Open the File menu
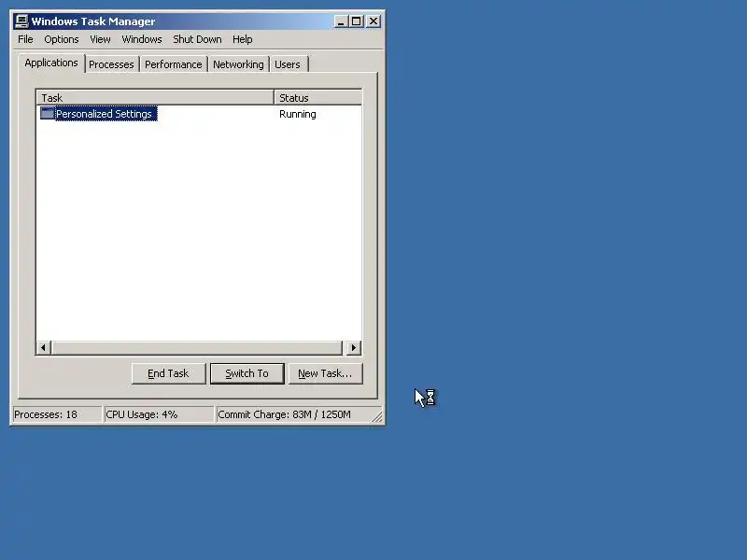This screenshot has width=747, height=560. 25,39
